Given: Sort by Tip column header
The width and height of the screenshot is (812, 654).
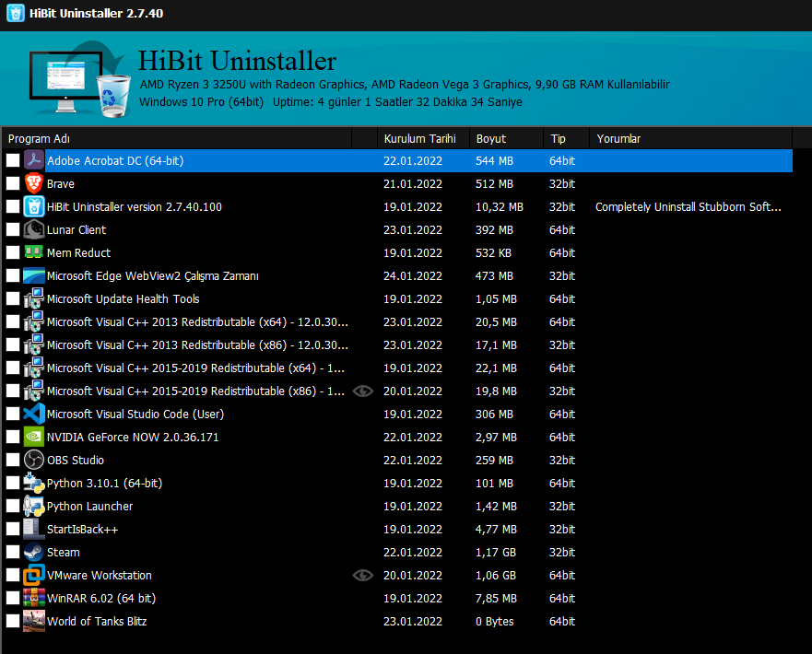Looking at the screenshot, I should (x=567, y=139).
